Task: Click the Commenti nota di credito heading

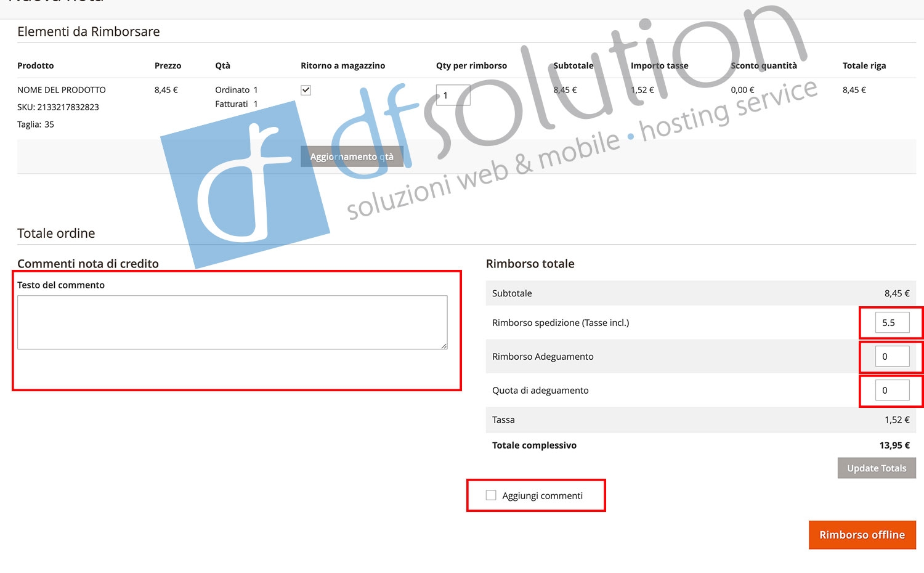Action: 88,264
